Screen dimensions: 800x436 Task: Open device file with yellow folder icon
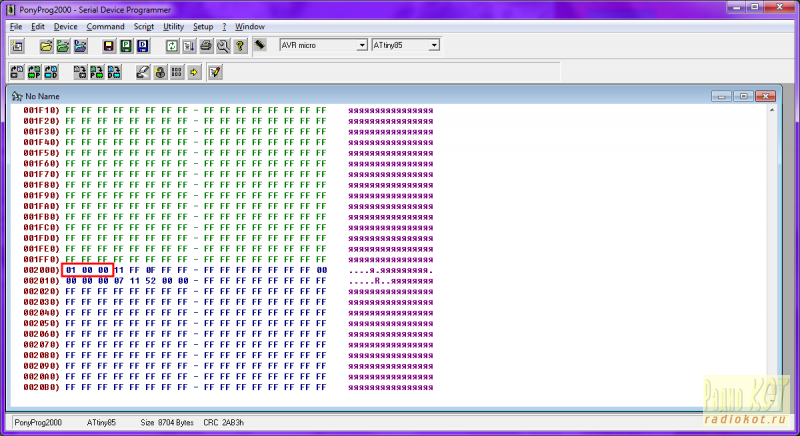click(x=47, y=46)
